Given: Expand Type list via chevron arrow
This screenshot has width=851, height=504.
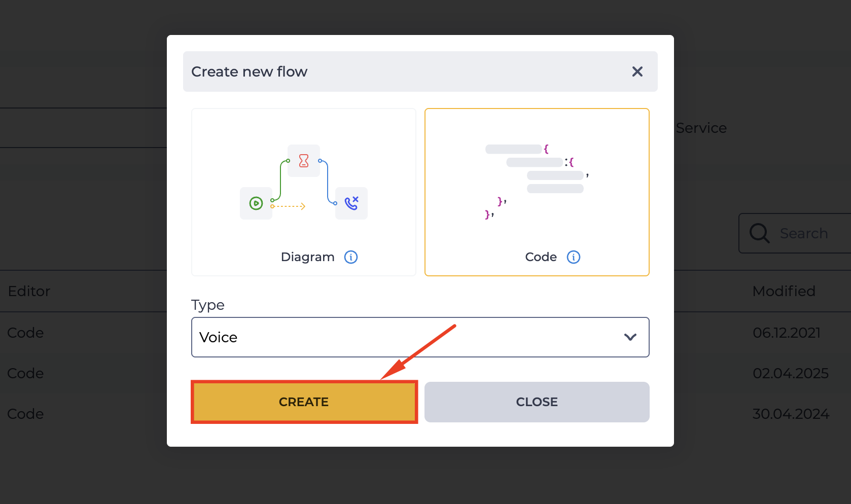Looking at the screenshot, I should tap(630, 337).
